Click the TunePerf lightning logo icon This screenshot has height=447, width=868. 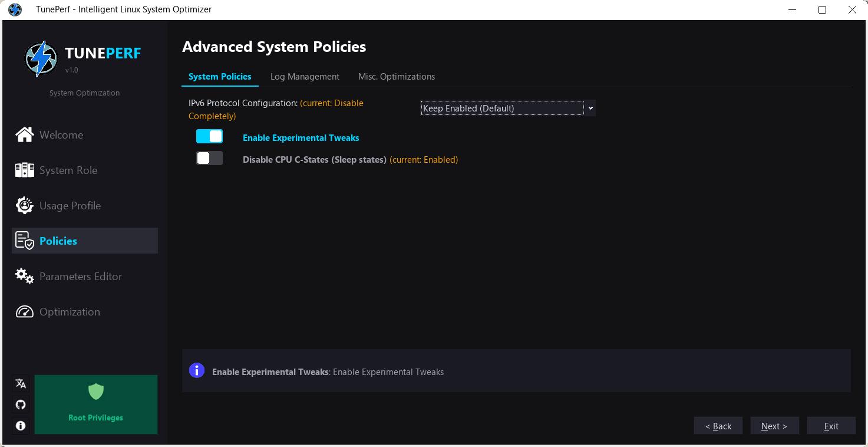(41, 58)
